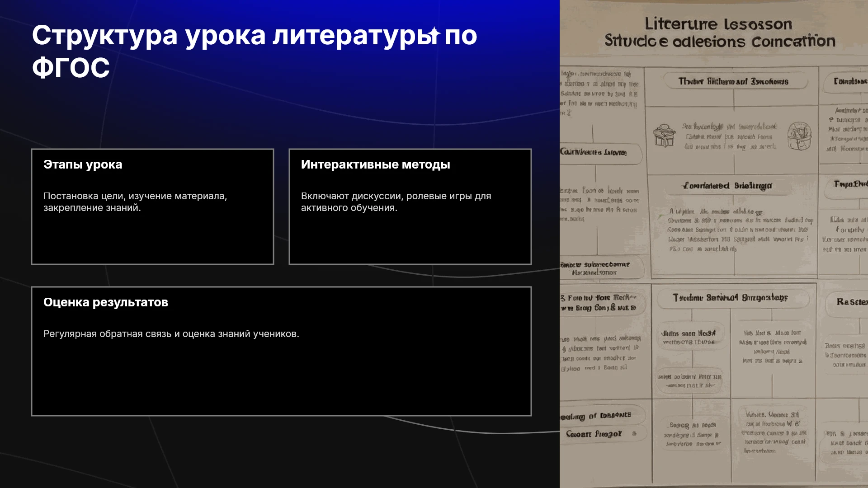Screen dimensions: 868x488
Task: Click the 'Jhitns sonn NoiSA' box in the diagram
Action: point(689,338)
